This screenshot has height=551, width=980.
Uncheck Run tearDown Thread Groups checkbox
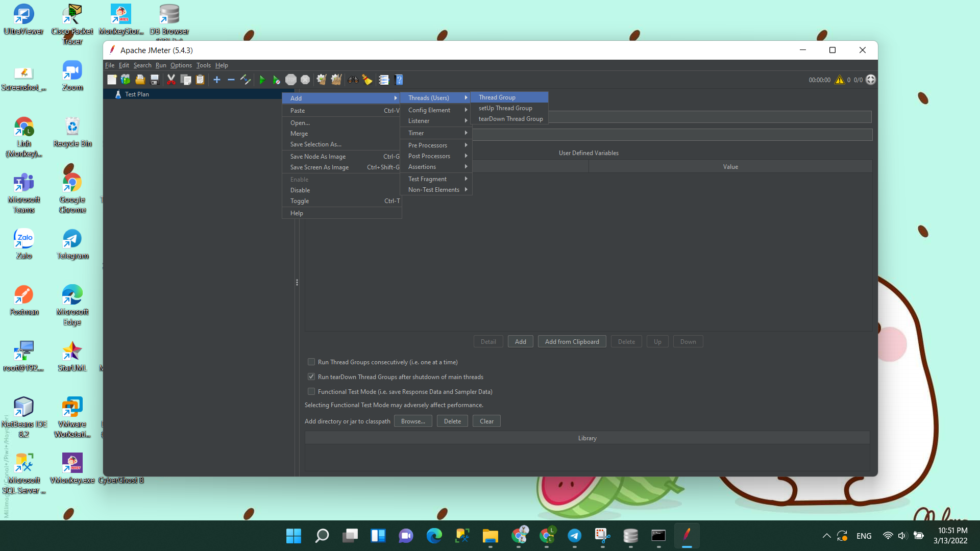point(311,377)
